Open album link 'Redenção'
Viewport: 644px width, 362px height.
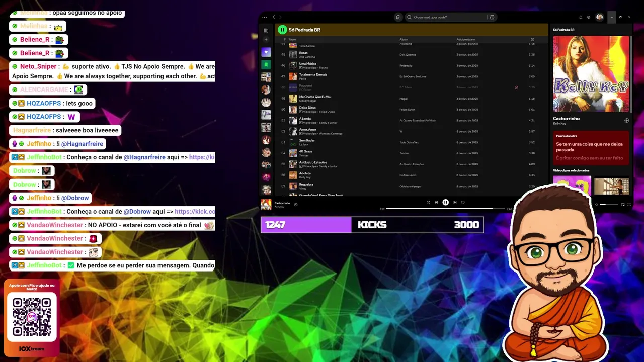(406, 65)
